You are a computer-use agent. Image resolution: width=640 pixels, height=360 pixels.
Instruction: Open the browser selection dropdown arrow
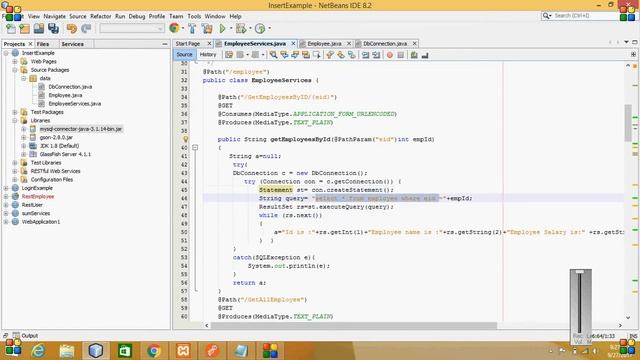[x=183, y=29]
